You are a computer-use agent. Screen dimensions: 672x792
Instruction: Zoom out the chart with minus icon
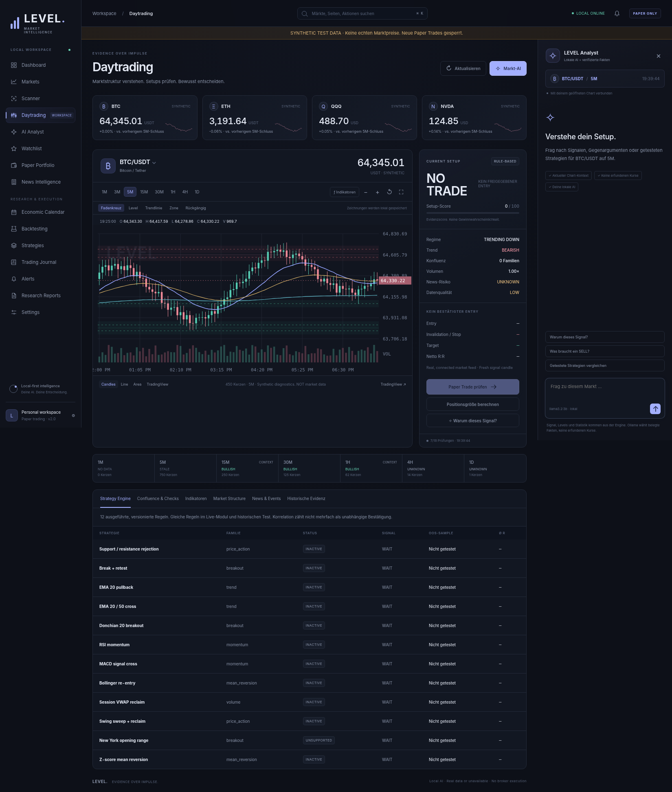pyautogui.click(x=366, y=192)
